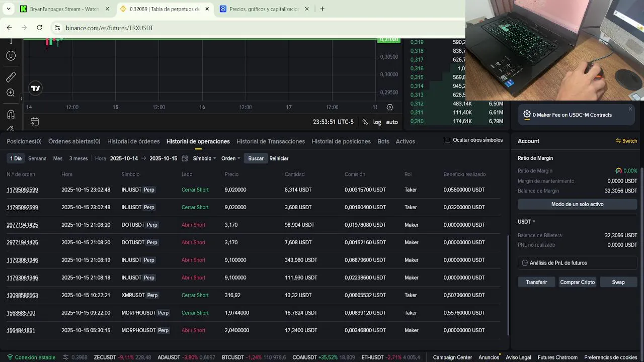Viewport: 644px width, 362px height.
Task: Close the BryanFanpages Stream tab
Action: pos(107,9)
